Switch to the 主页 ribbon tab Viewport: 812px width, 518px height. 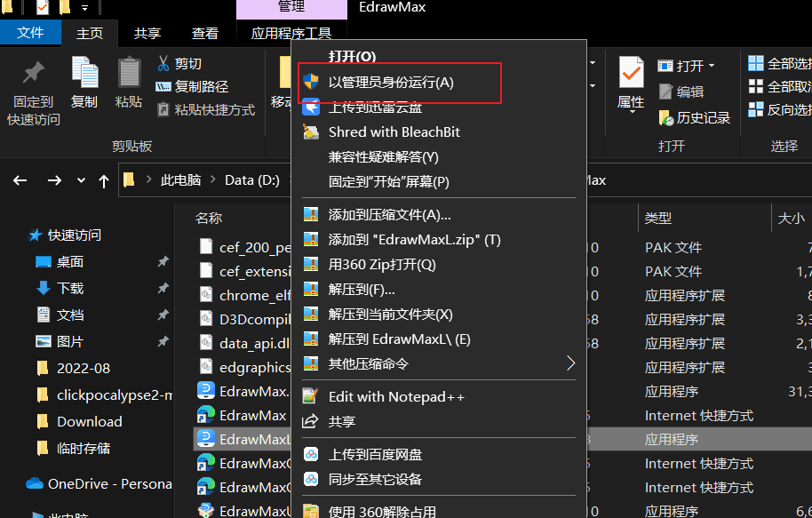(90, 34)
